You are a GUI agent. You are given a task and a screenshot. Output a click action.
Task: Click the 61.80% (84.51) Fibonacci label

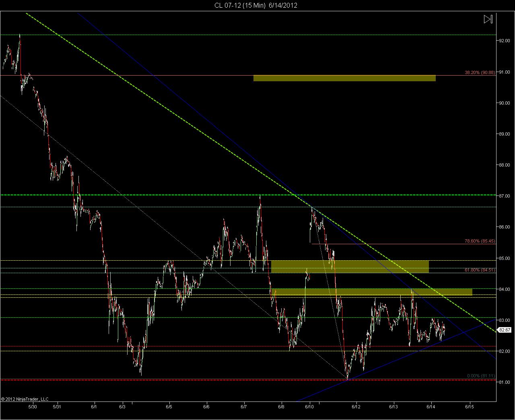[x=480, y=270]
